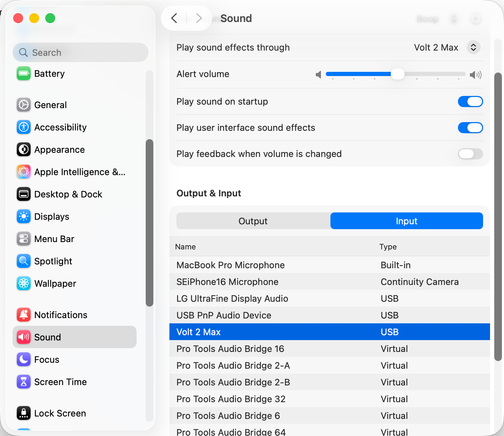The image size is (504, 436).
Task: Click the Type column header
Action: click(x=388, y=247)
